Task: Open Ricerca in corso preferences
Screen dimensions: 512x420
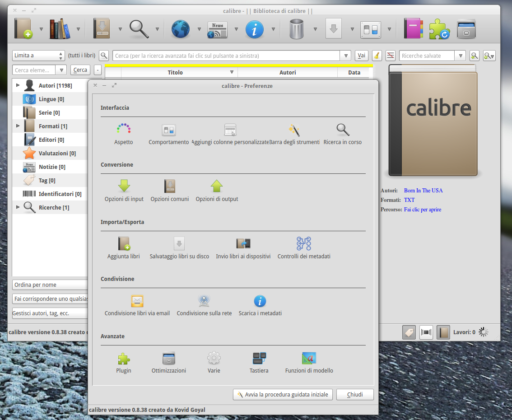Action: pyautogui.click(x=343, y=134)
